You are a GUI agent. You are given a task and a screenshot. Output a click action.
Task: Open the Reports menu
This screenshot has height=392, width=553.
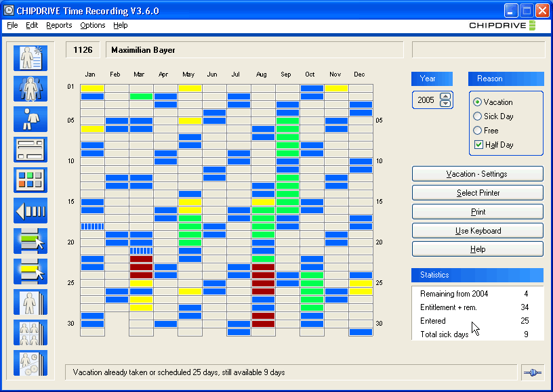click(59, 25)
